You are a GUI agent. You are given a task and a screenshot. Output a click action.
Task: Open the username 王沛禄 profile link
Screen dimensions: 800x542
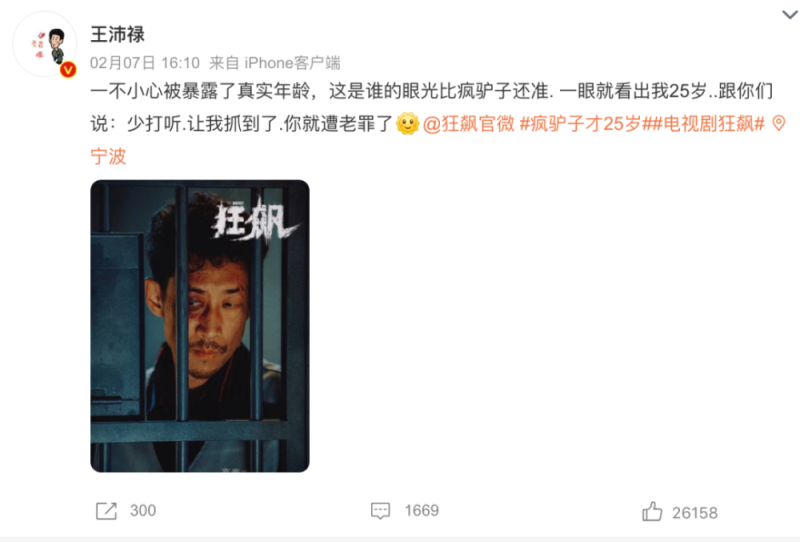(x=118, y=35)
